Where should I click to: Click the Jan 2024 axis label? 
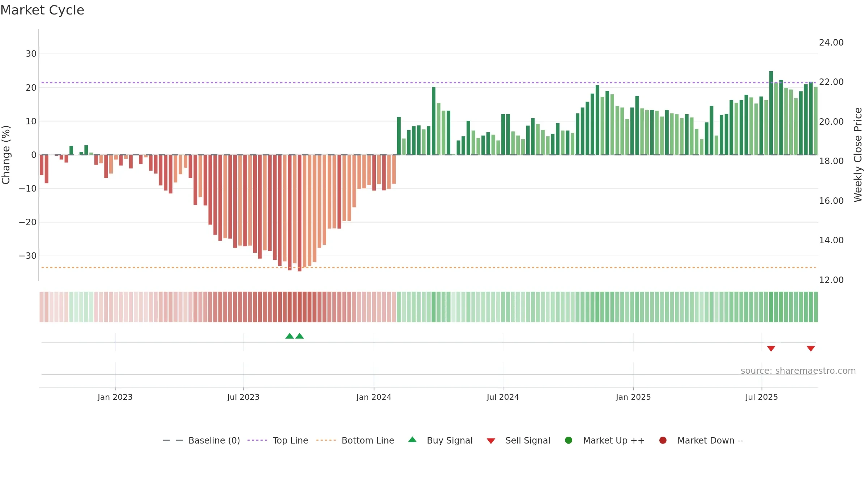pyautogui.click(x=374, y=397)
